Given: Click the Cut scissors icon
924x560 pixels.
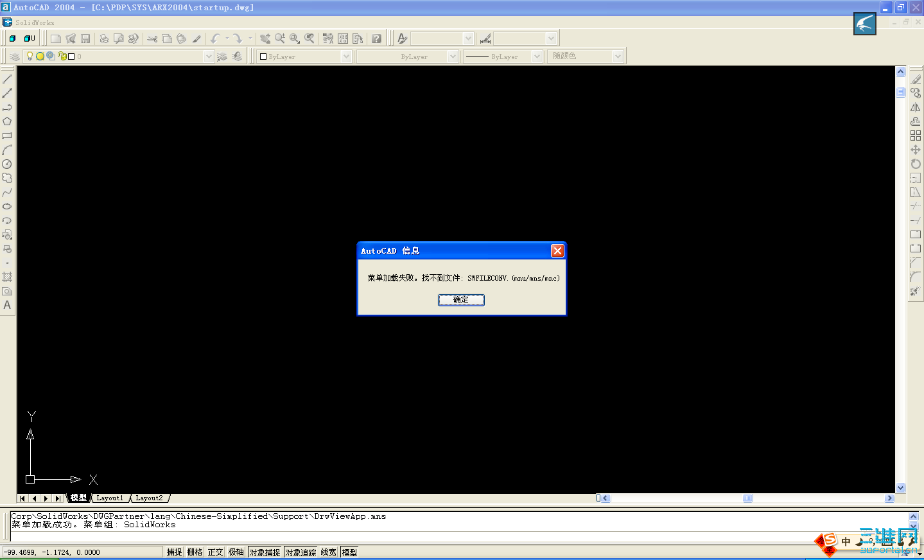Looking at the screenshot, I should (x=152, y=39).
